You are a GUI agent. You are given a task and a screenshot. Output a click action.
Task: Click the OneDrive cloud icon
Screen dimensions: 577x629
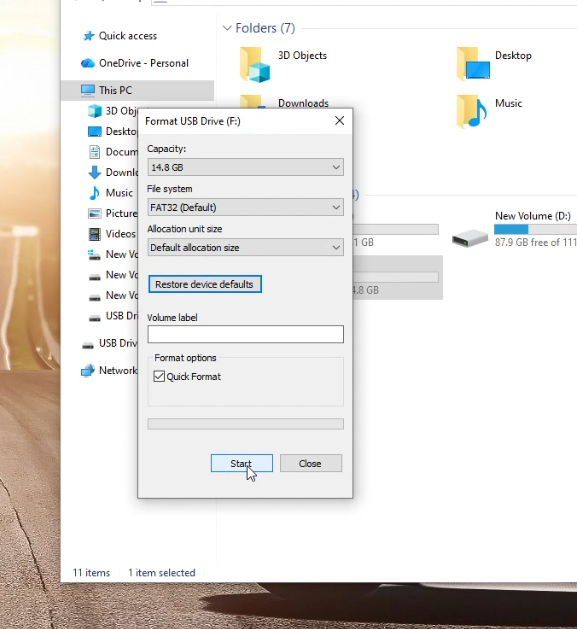87,63
